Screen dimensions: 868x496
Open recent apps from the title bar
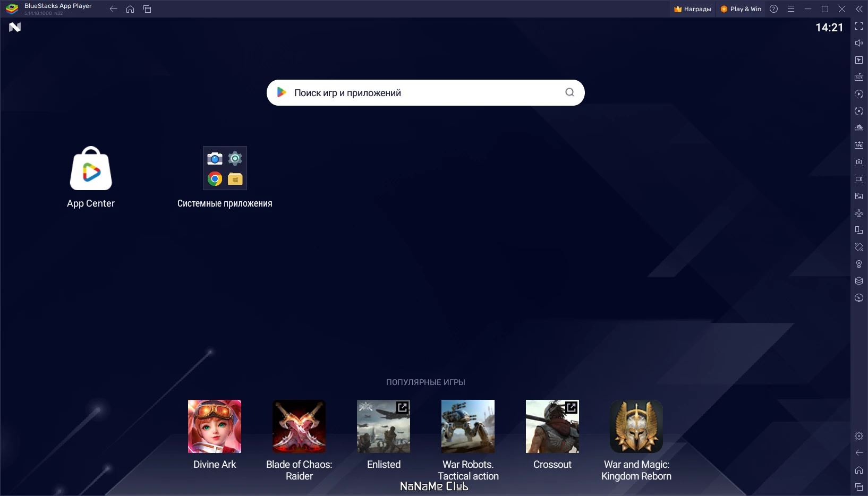[x=147, y=9]
